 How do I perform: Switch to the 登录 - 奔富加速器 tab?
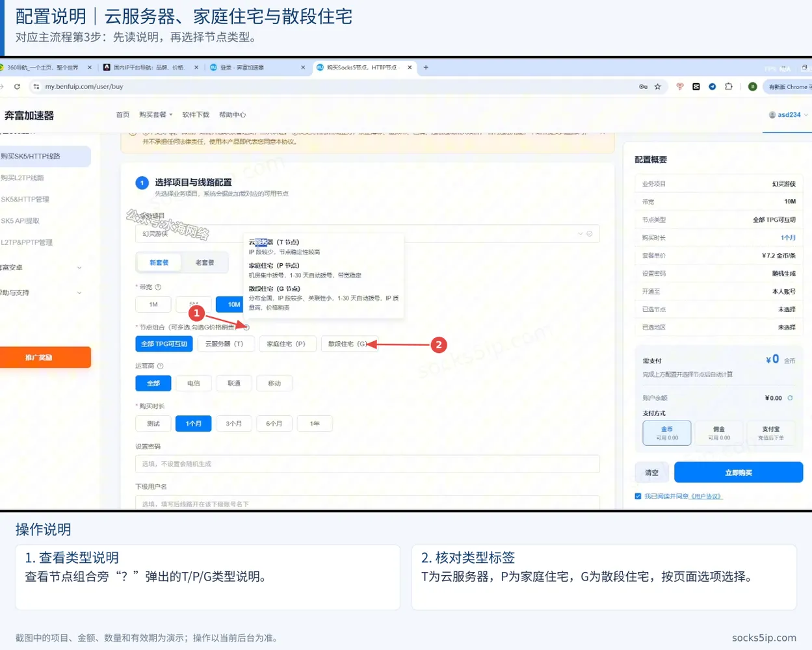pyautogui.click(x=257, y=67)
